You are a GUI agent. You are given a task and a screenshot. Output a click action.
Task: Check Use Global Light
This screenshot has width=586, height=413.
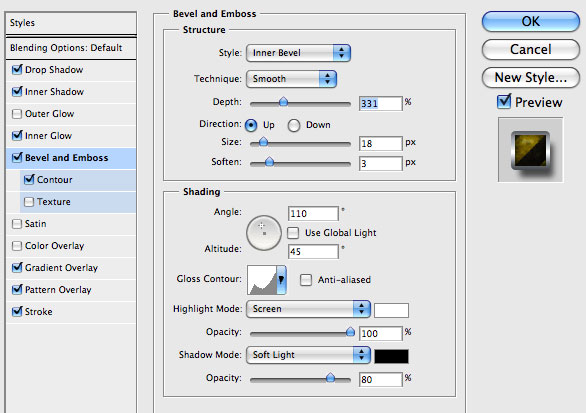tap(293, 233)
